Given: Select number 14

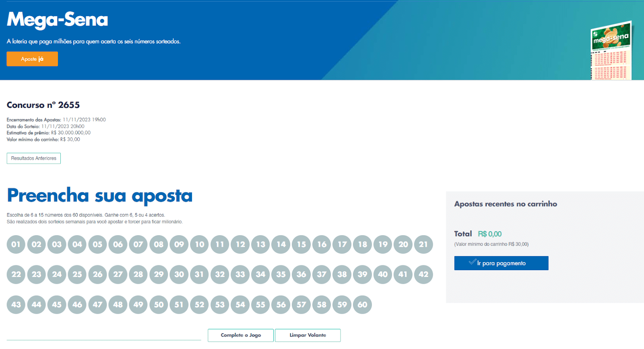Looking at the screenshot, I should click(281, 244).
